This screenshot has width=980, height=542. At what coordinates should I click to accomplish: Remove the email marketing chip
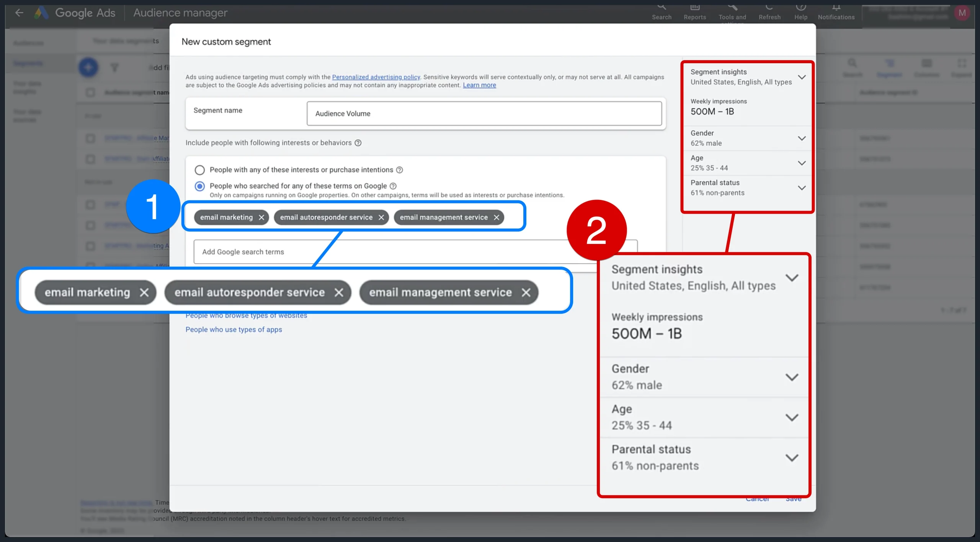coord(261,218)
